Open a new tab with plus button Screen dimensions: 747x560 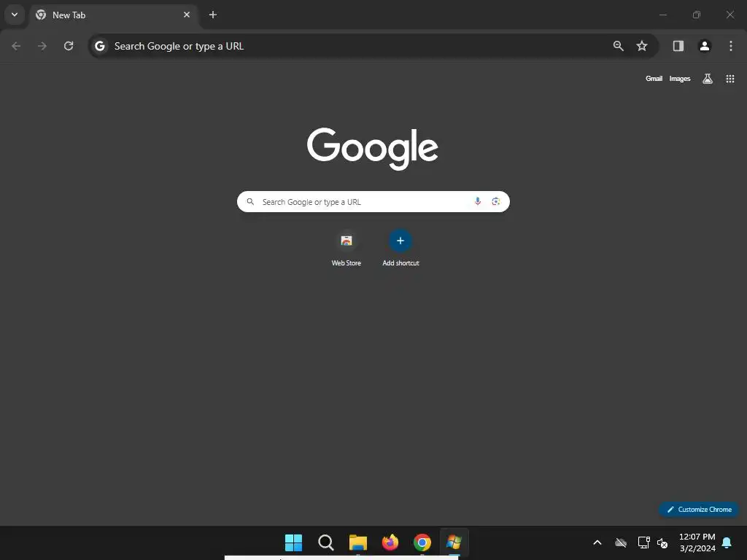point(213,15)
